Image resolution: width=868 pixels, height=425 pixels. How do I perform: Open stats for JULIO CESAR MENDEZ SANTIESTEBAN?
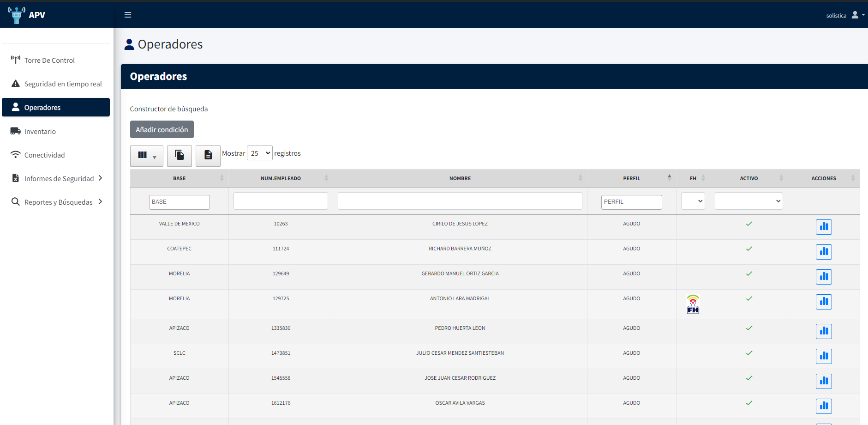pos(824,356)
